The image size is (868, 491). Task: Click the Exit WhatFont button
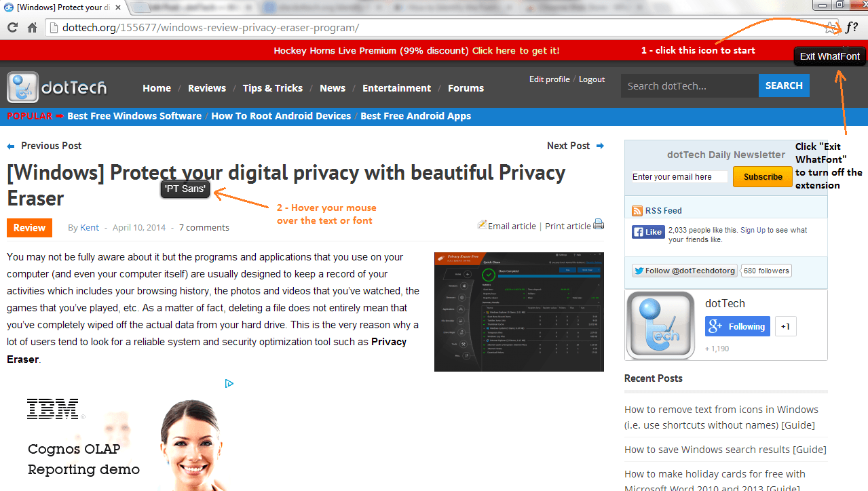click(x=829, y=56)
